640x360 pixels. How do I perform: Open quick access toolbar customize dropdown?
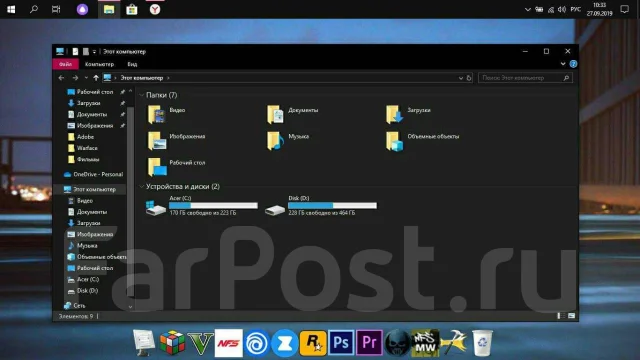(94, 51)
